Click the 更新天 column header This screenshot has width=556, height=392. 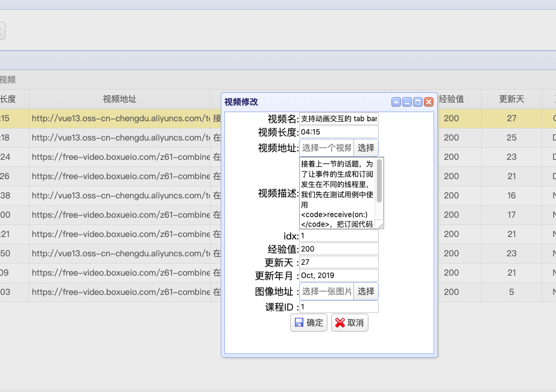tap(511, 99)
